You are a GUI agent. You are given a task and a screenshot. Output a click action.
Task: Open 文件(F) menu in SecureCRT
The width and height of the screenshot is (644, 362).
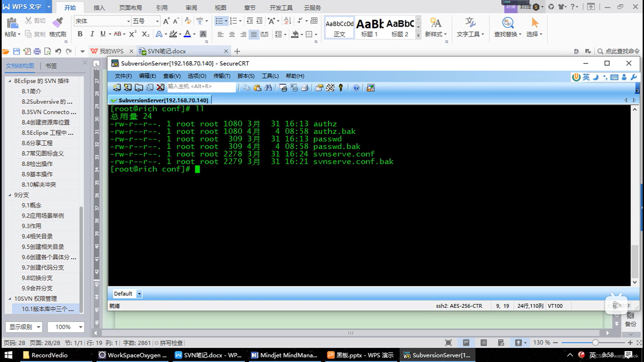[123, 76]
